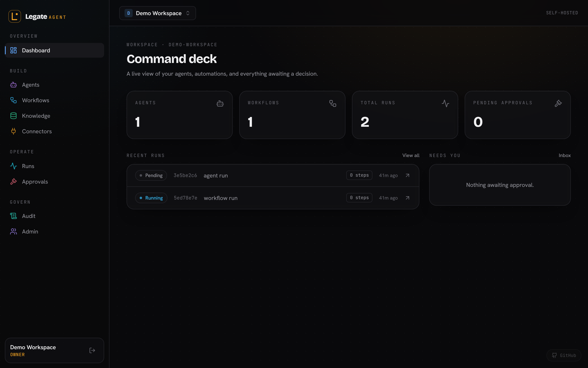This screenshot has width=588, height=368.
Task: Open the Dashboard grid icon
Action: 13,50
